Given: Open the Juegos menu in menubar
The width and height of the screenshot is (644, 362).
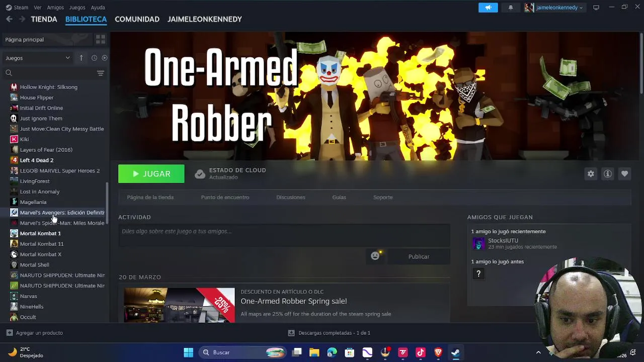Looking at the screenshot, I should tap(77, 8).
